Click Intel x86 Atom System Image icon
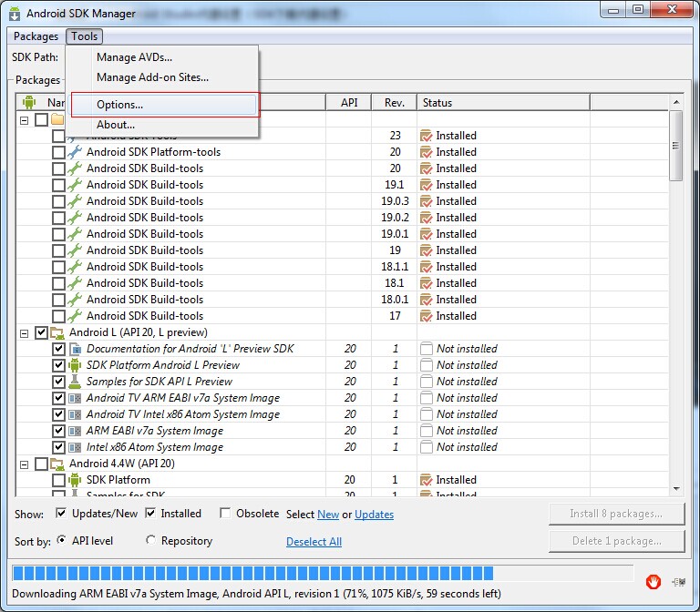This screenshot has width=700, height=612. click(x=75, y=447)
